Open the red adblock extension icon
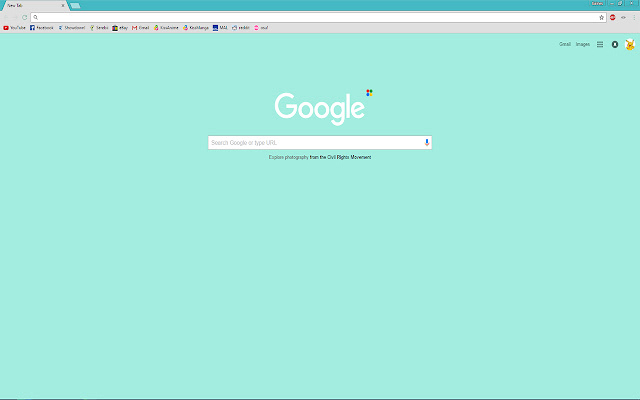 [x=613, y=18]
